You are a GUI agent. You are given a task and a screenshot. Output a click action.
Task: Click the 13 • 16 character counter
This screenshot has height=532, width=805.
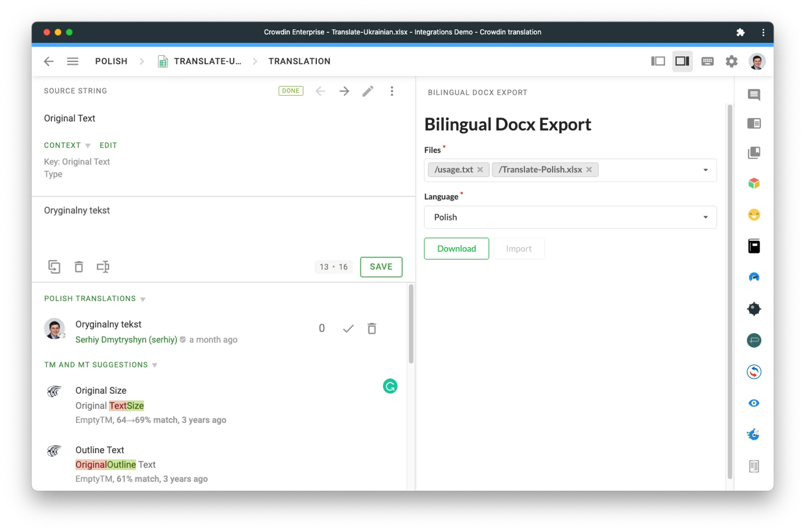click(x=333, y=267)
